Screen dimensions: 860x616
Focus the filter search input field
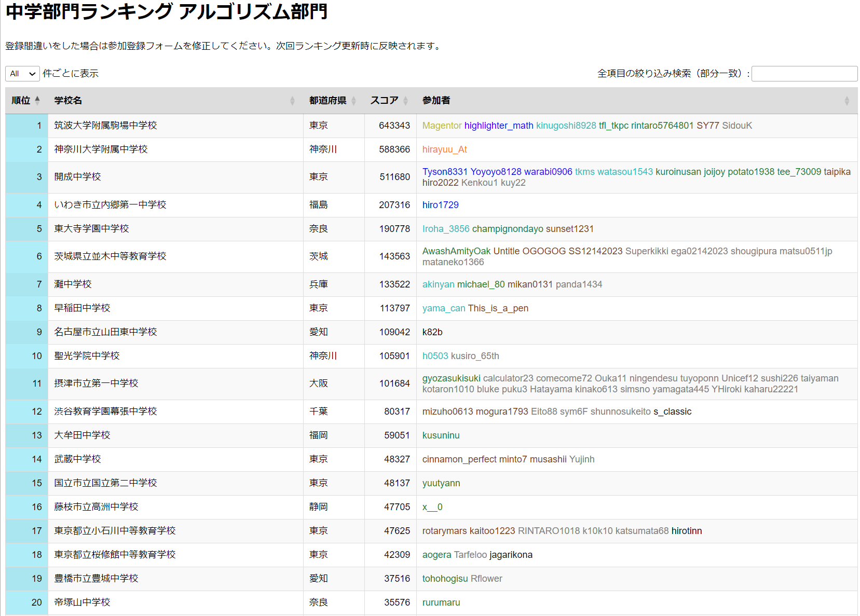[804, 74]
